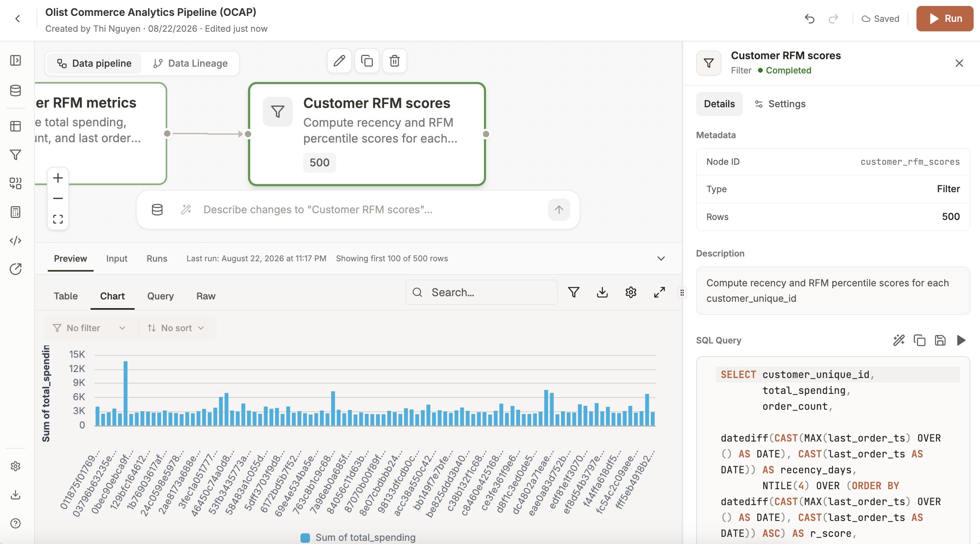Click into the SQL query editor
Image resolution: width=980 pixels, height=544 pixels.
(x=833, y=450)
